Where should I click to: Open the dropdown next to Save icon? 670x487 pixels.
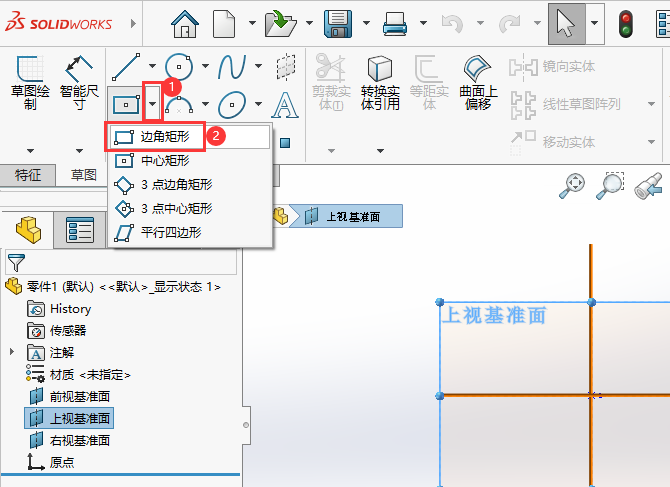(x=367, y=23)
